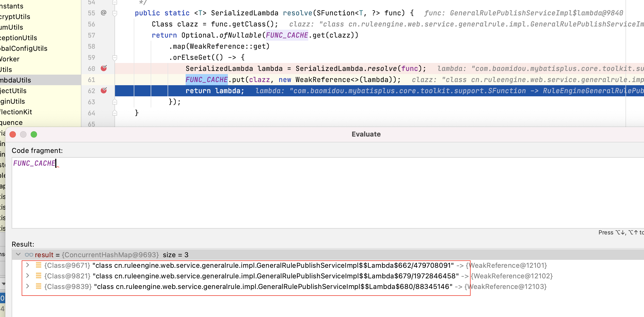Select GlobalConfigUtils in the sidebar
644x317 pixels.
(x=24, y=48)
